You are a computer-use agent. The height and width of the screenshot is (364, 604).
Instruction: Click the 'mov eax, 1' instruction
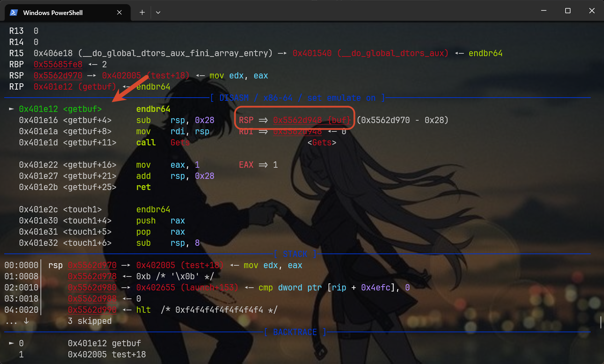coord(168,165)
